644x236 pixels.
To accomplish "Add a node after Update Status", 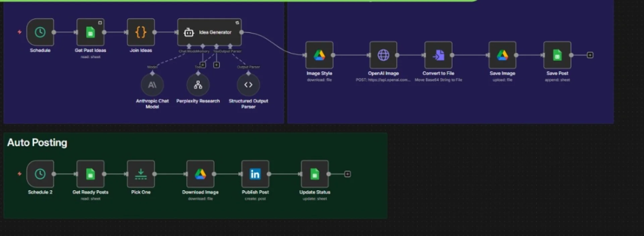I will pyautogui.click(x=347, y=174).
